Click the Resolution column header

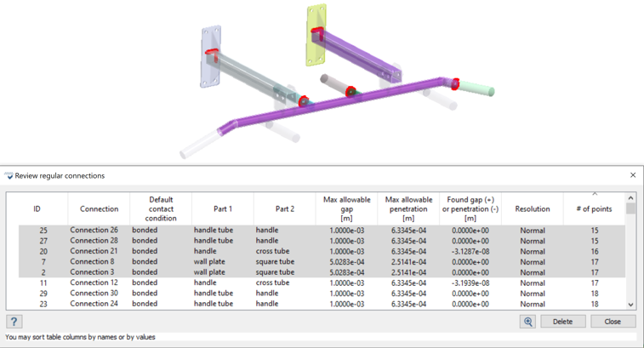click(x=533, y=208)
